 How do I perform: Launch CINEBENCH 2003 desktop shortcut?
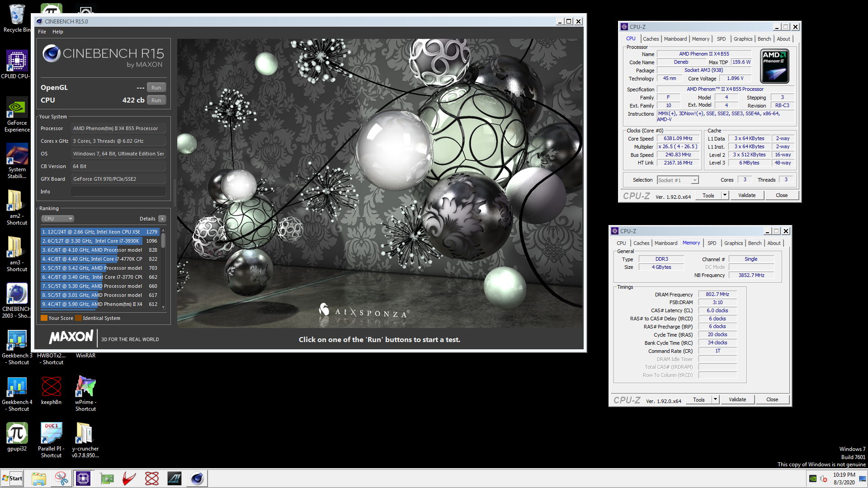(17, 301)
